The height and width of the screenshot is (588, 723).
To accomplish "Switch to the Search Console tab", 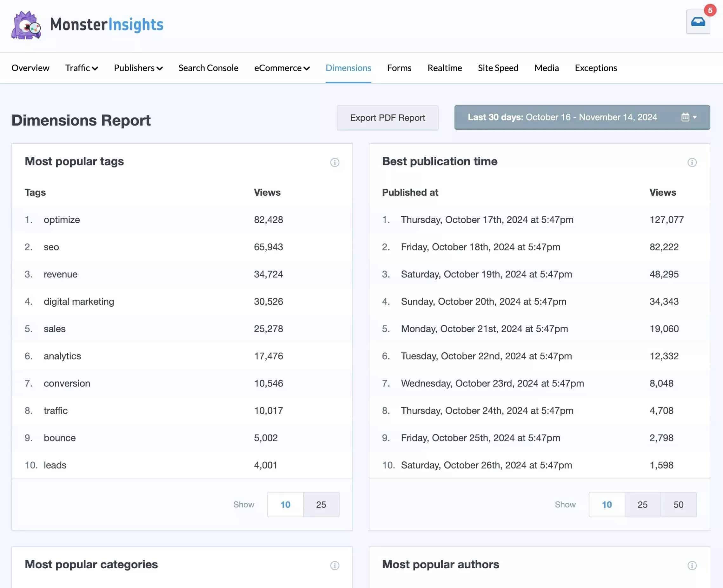I will [208, 68].
